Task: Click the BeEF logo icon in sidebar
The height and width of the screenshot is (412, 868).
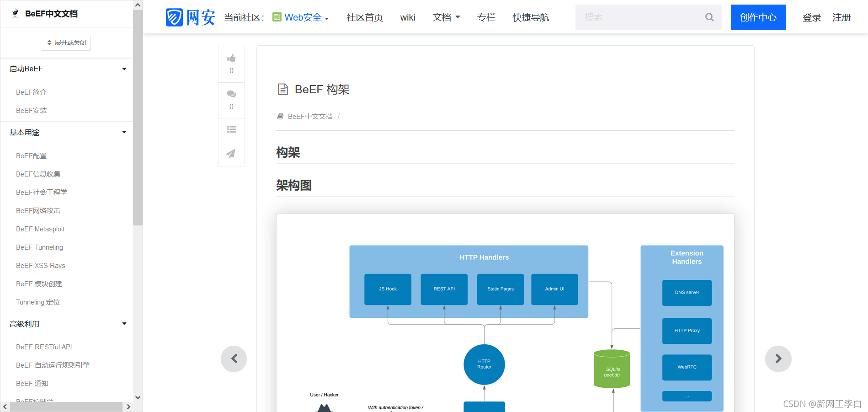Action: [16, 13]
